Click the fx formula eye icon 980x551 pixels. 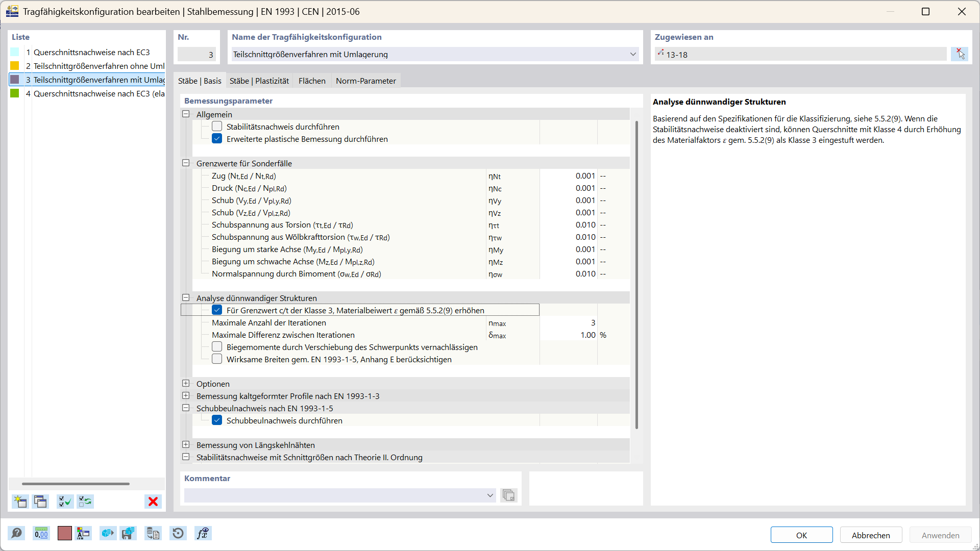(x=203, y=534)
